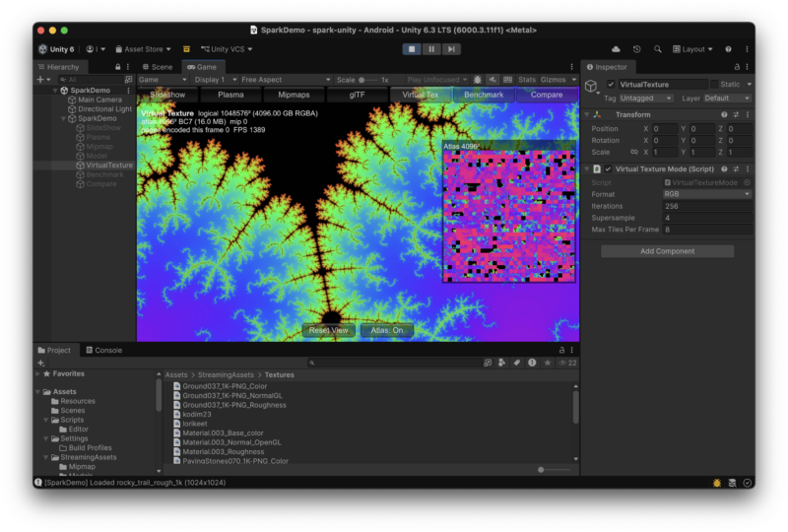Collapse the SparkDemo scene in the Hierarchy

(55, 91)
